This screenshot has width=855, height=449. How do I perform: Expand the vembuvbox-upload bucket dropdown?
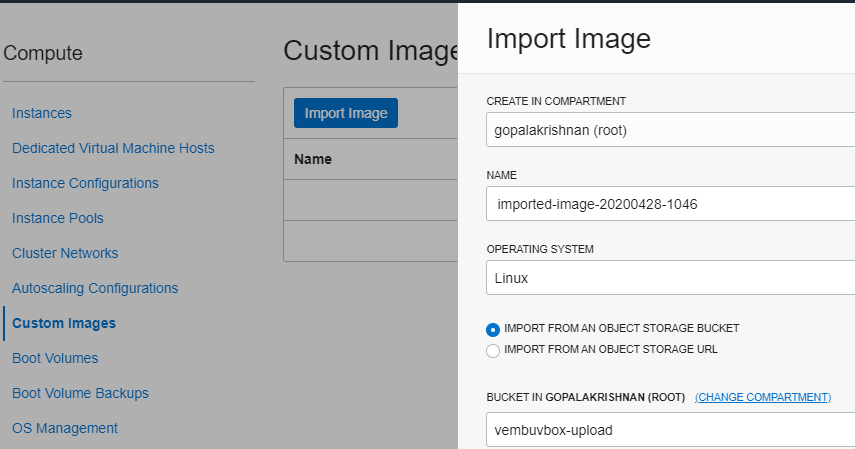(x=670, y=430)
